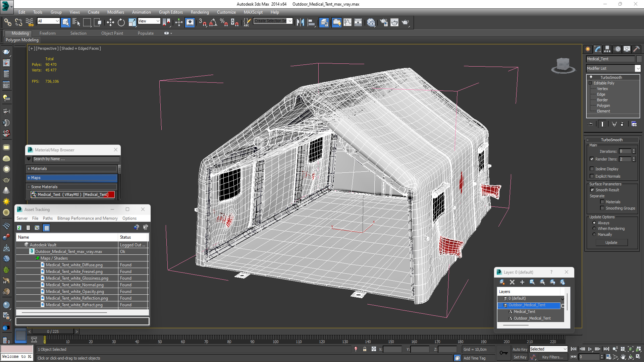This screenshot has height=362, width=644.
Task: Enable the Isoline Display checkbox
Action: (592, 169)
